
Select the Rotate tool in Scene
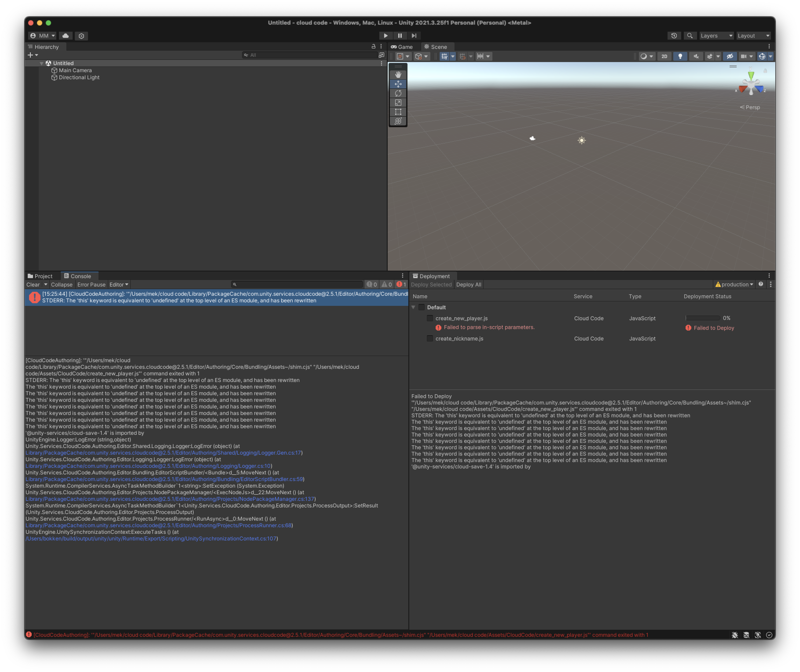(x=398, y=93)
